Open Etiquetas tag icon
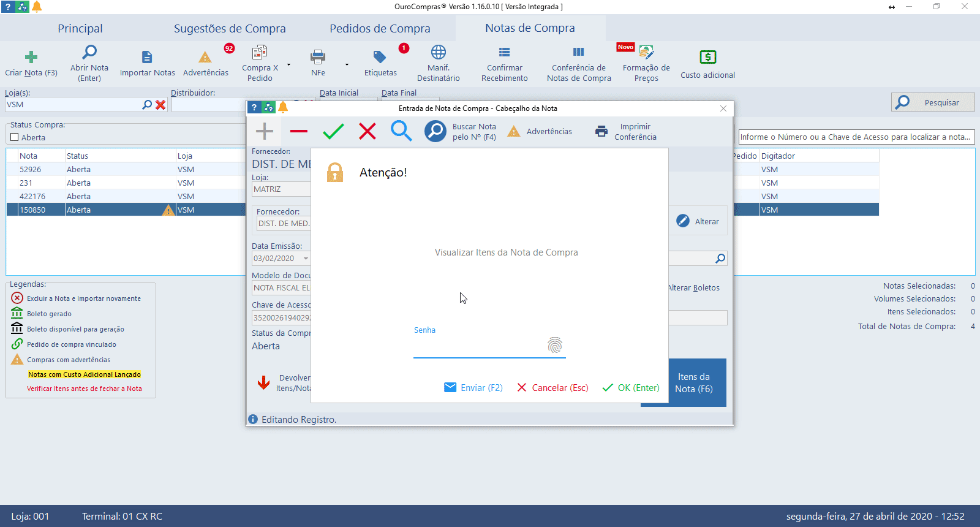This screenshot has width=980, height=527. tap(380, 58)
